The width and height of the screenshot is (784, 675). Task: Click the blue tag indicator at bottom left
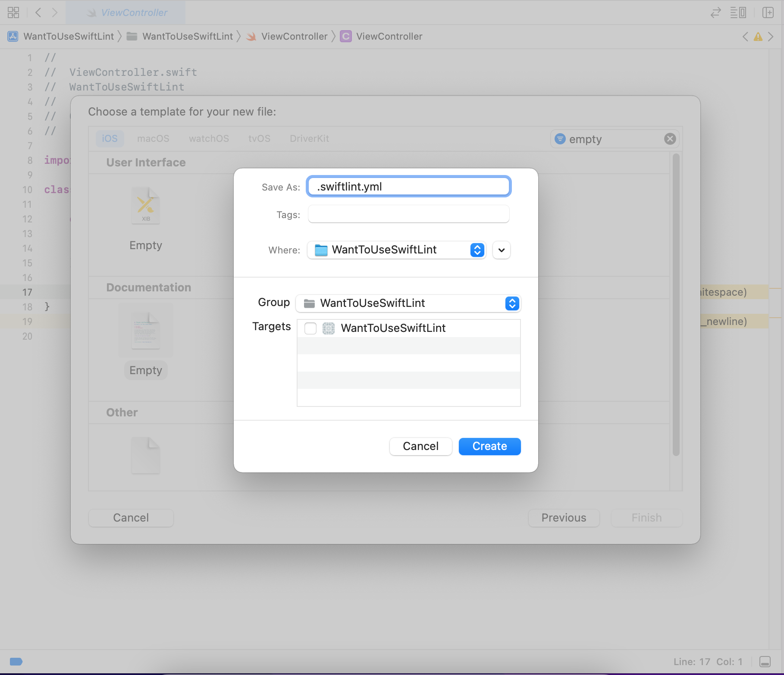pos(16,662)
